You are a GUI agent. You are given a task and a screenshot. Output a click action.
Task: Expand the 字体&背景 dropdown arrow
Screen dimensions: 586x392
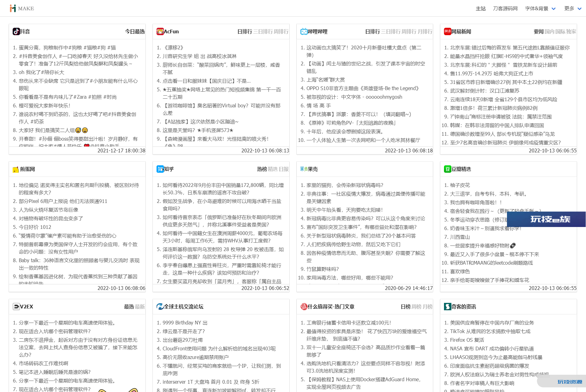click(x=554, y=9)
